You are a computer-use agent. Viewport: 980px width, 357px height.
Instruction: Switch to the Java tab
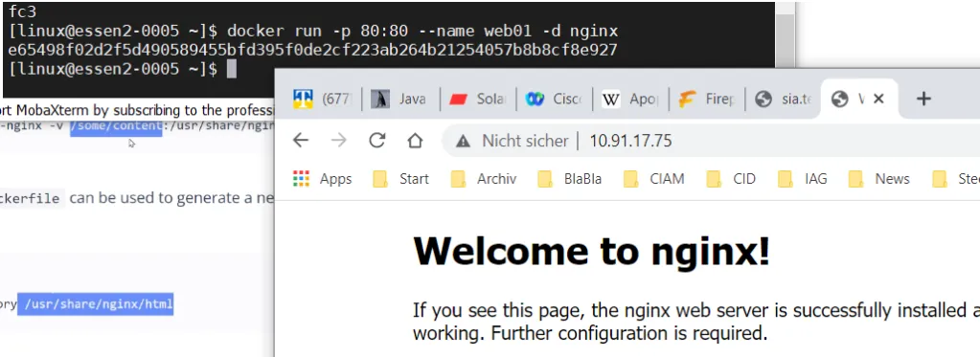[x=400, y=99]
